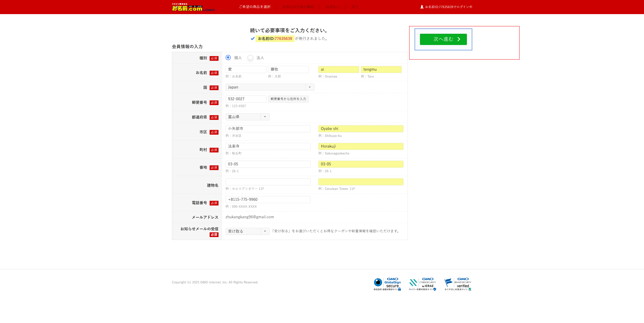Click the メールアドレス row label
The width and height of the screenshot is (644, 323).
(205, 217)
